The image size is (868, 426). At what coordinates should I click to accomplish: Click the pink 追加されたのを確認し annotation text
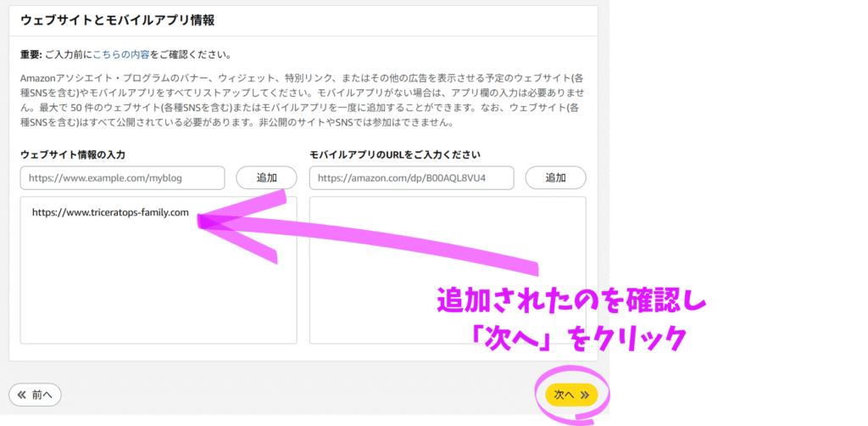571,301
